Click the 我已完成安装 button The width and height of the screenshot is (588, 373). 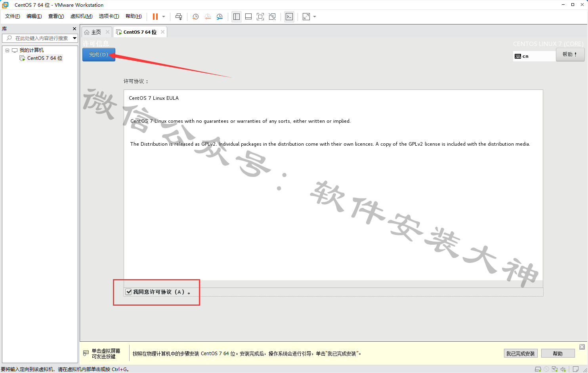click(x=520, y=354)
